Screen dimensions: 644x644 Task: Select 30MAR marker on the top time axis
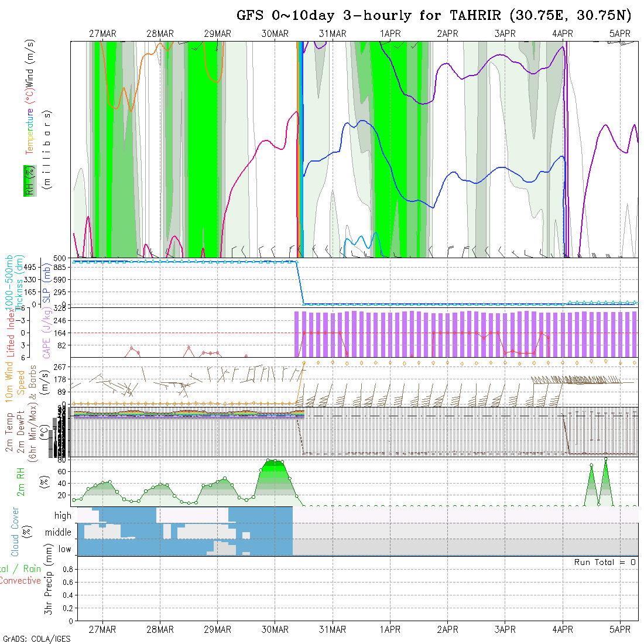pyautogui.click(x=275, y=34)
